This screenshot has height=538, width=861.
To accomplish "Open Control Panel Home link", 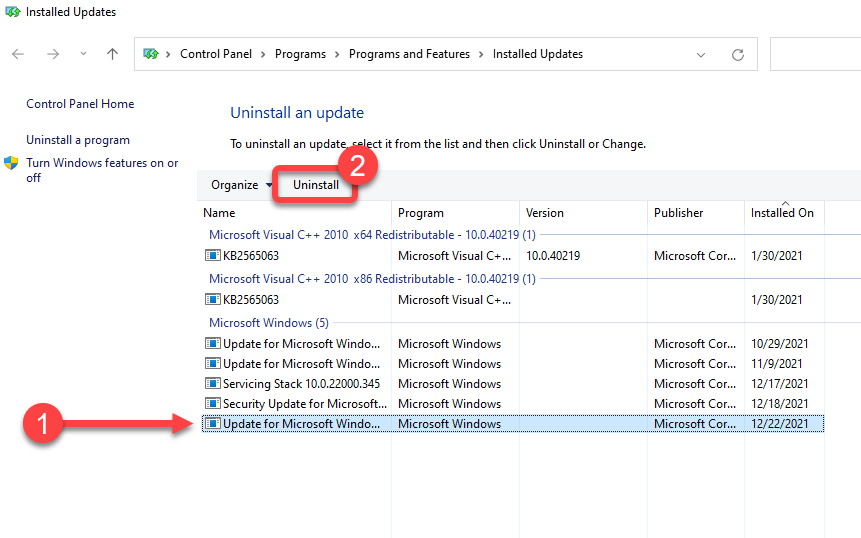I will coord(80,104).
